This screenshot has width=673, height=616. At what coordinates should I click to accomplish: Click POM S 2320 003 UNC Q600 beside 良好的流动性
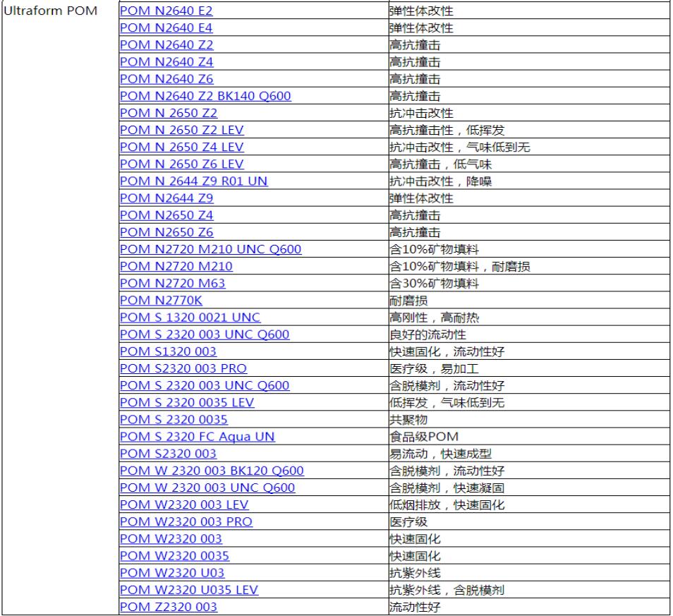pos(205,334)
